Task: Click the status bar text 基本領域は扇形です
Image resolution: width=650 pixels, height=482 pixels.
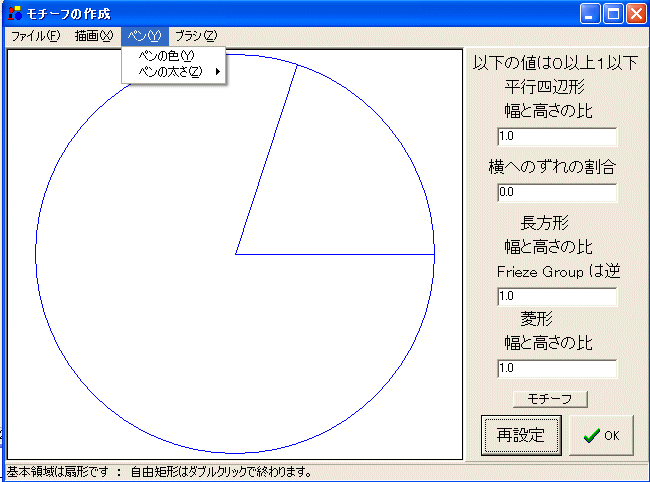Action: coord(58,472)
